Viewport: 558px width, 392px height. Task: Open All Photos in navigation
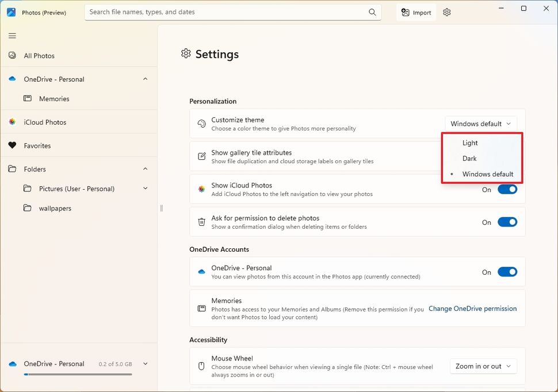click(x=39, y=56)
